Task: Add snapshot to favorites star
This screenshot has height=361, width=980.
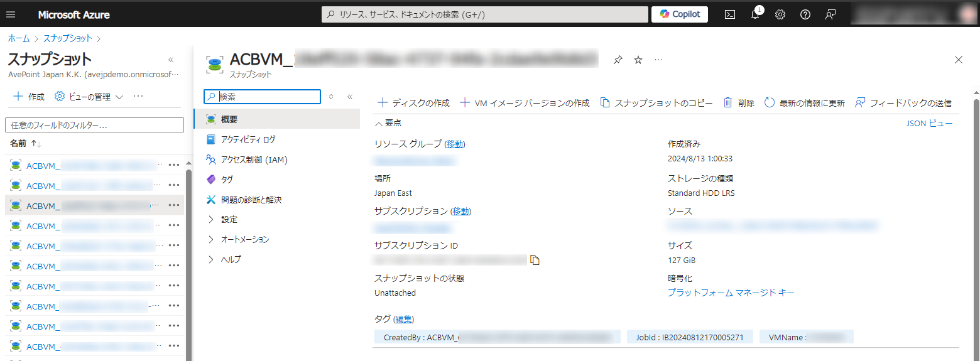Action: tap(638, 60)
